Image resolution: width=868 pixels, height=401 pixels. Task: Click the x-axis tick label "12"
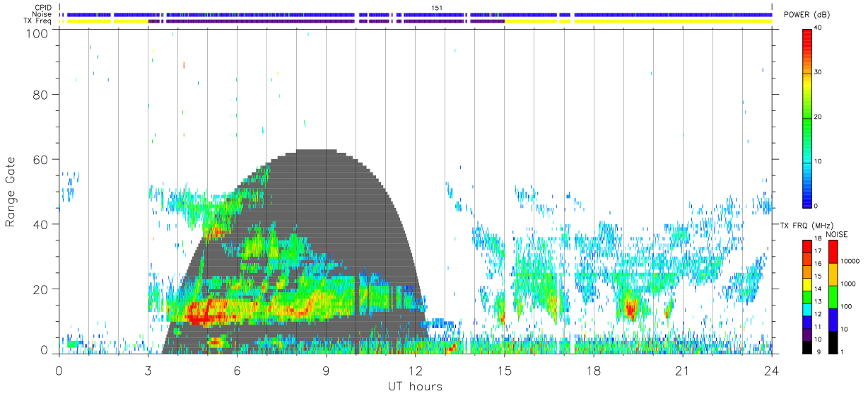415,371
